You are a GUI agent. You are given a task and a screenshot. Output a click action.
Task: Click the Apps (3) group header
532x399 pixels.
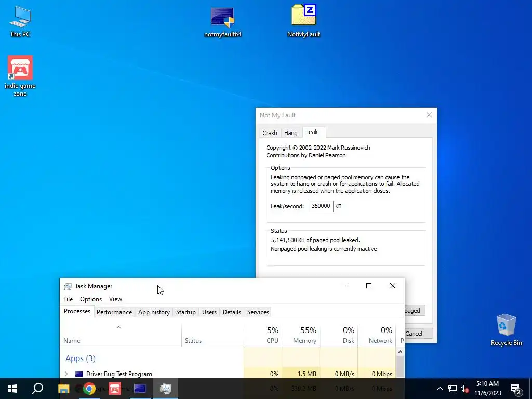pyautogui.click(x=81, y=358)
